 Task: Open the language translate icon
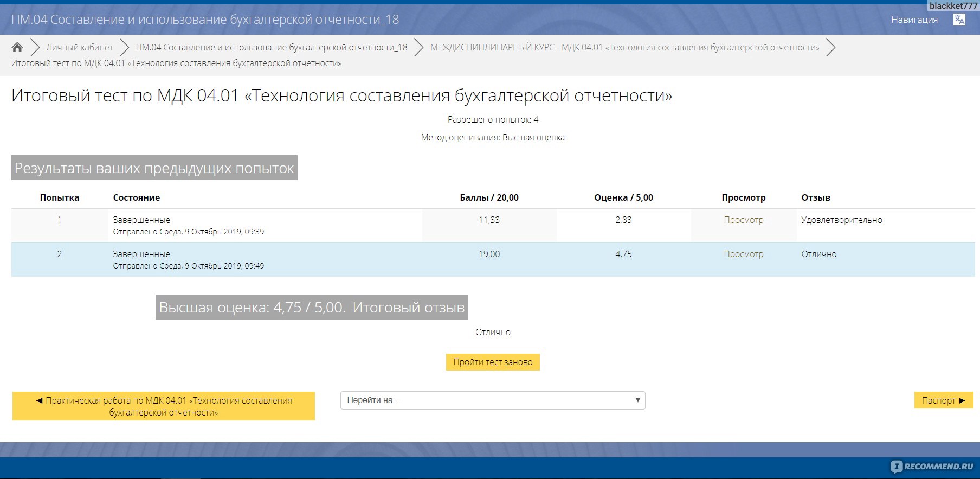(x=959, y=20)
